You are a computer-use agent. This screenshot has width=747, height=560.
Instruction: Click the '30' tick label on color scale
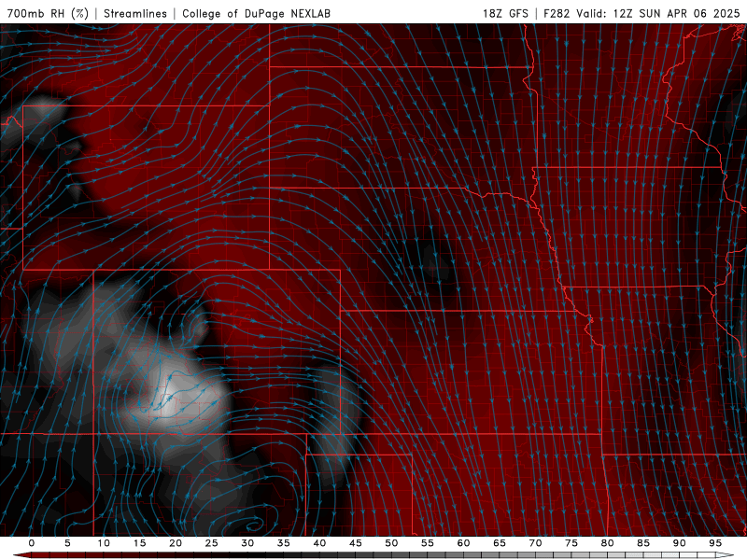pos(247,543)
